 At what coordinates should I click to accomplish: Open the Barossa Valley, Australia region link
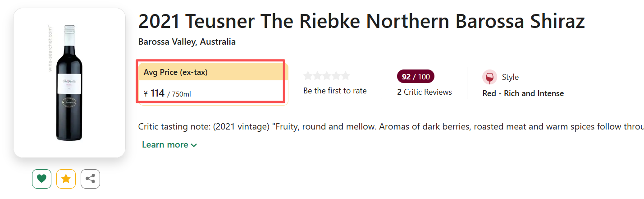click(x=187, y=42)
